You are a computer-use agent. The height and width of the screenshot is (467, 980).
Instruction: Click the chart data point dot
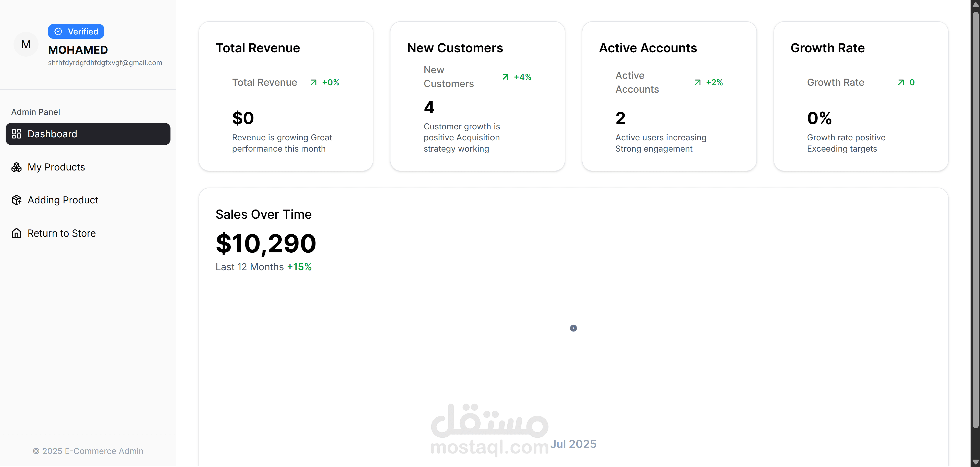573,328
